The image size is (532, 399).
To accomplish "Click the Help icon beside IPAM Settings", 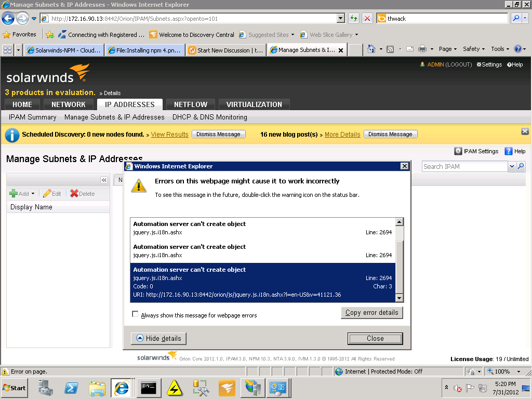I will click(508, 151).
